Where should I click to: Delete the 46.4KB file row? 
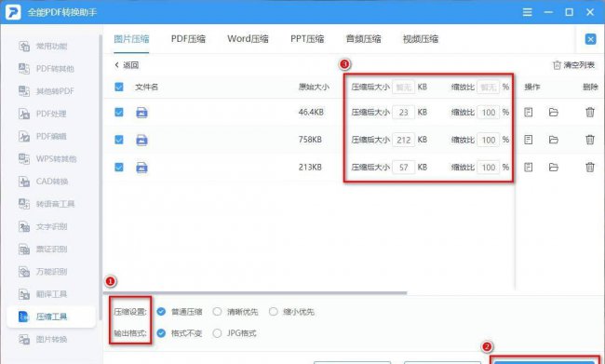pos(589,113)
